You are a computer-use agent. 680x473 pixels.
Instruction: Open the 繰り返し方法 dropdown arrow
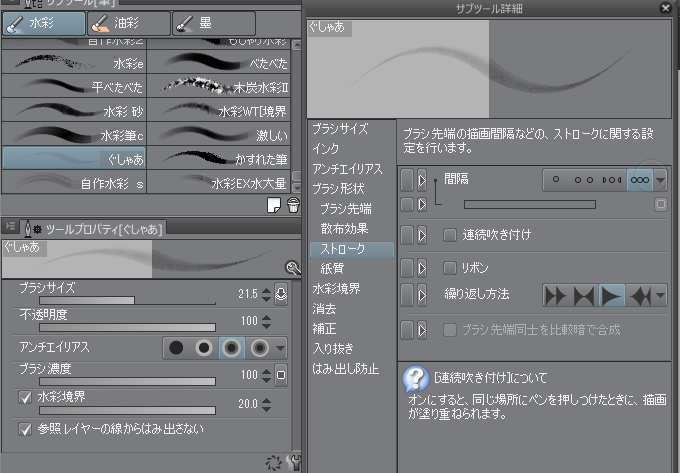click(660, 295)
